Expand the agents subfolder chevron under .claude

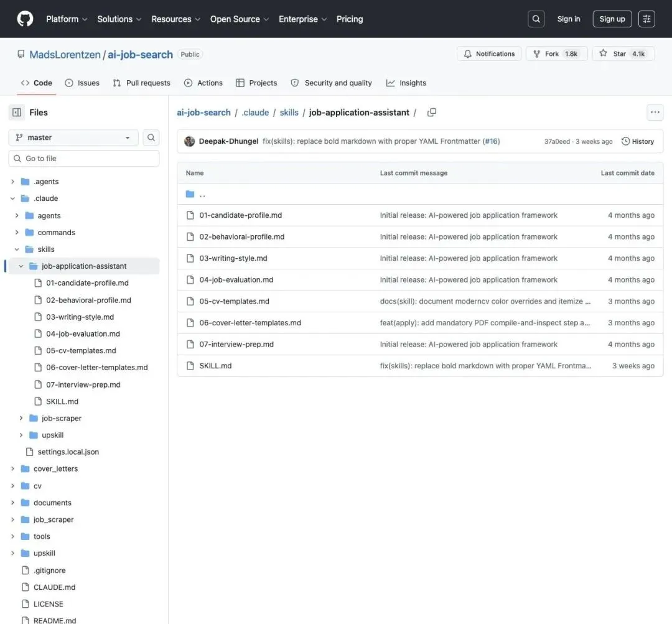tap(17, 216)
